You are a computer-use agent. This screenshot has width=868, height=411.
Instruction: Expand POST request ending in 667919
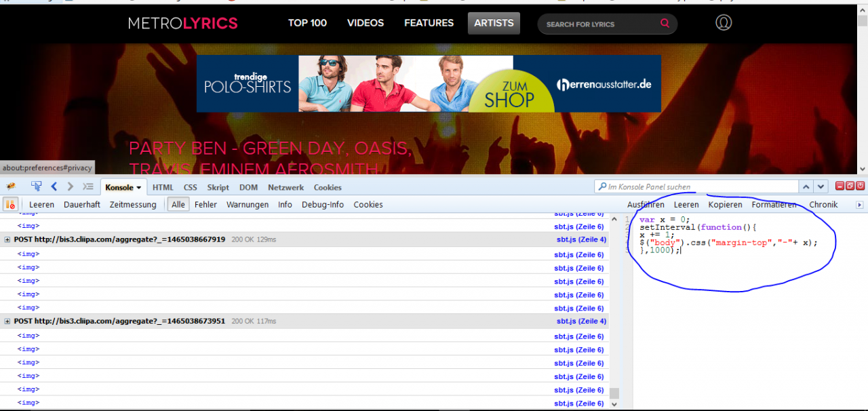point(7,239)
